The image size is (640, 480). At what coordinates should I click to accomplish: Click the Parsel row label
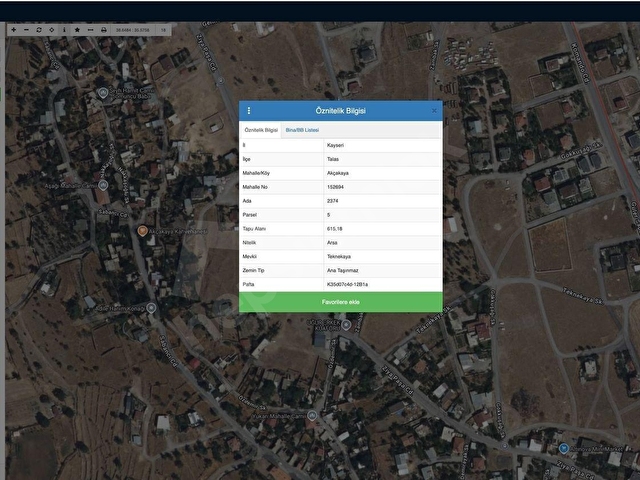(249, 215)
